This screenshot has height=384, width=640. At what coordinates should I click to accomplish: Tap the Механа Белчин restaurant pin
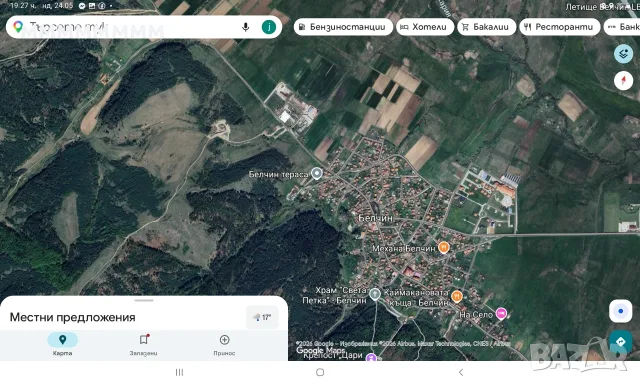click(x=444, y=247)
